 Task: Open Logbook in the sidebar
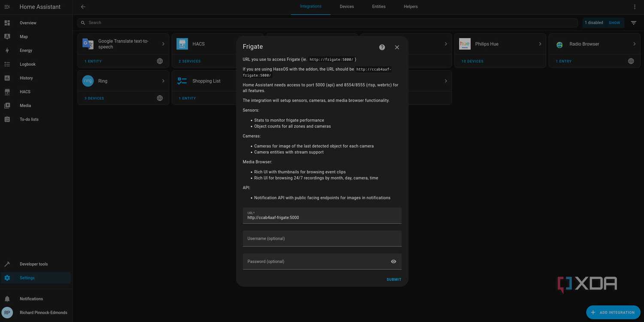click(x=36, y=64)
